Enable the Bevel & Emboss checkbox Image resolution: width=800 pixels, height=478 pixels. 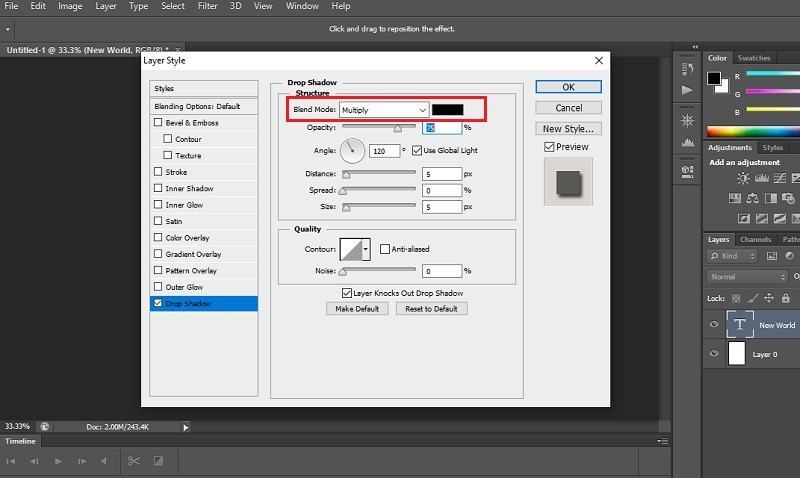(158, 122)
